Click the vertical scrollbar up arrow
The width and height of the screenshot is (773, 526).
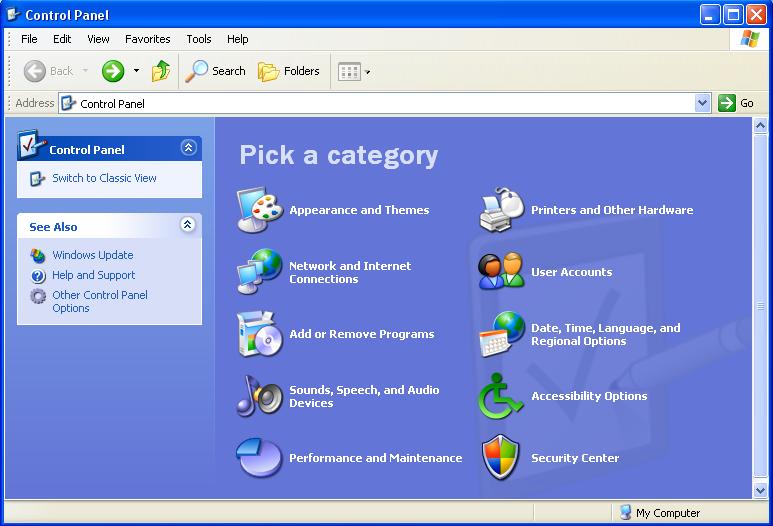(x=760, y=126)
